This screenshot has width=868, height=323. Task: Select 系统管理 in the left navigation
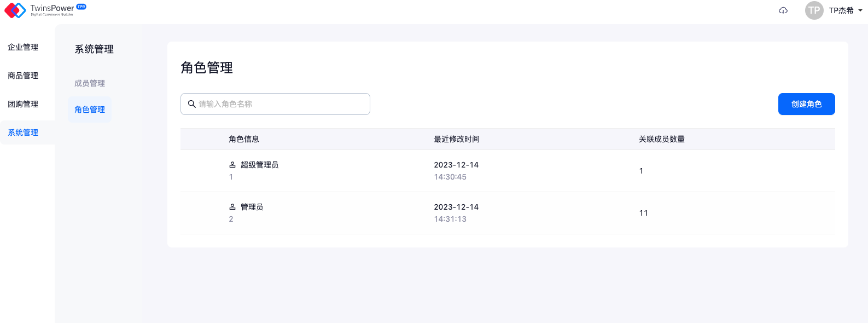coord(23,132)
